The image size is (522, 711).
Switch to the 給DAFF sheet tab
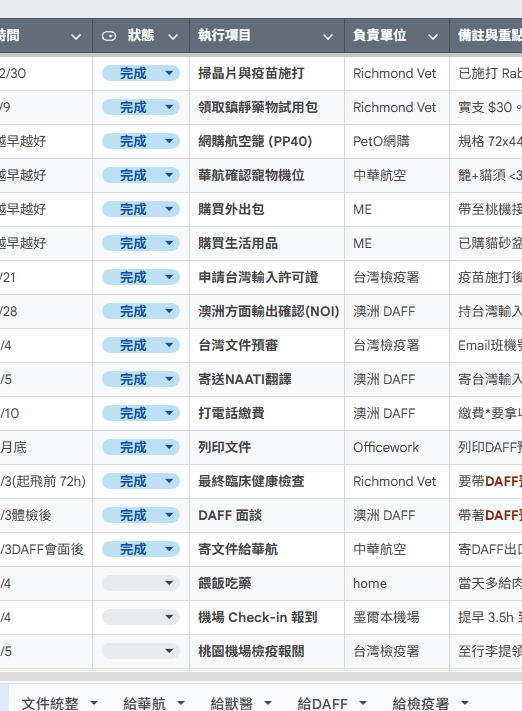[x=322, y=703]
